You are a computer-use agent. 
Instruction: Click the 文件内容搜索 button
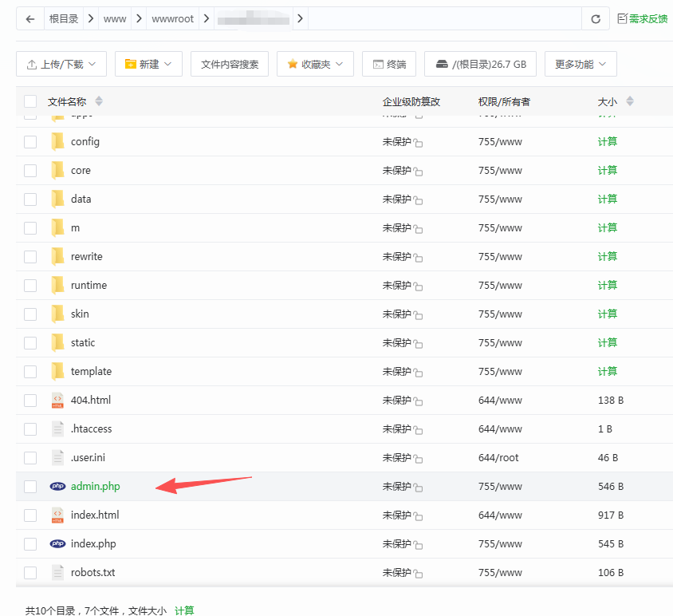(230, 64)
